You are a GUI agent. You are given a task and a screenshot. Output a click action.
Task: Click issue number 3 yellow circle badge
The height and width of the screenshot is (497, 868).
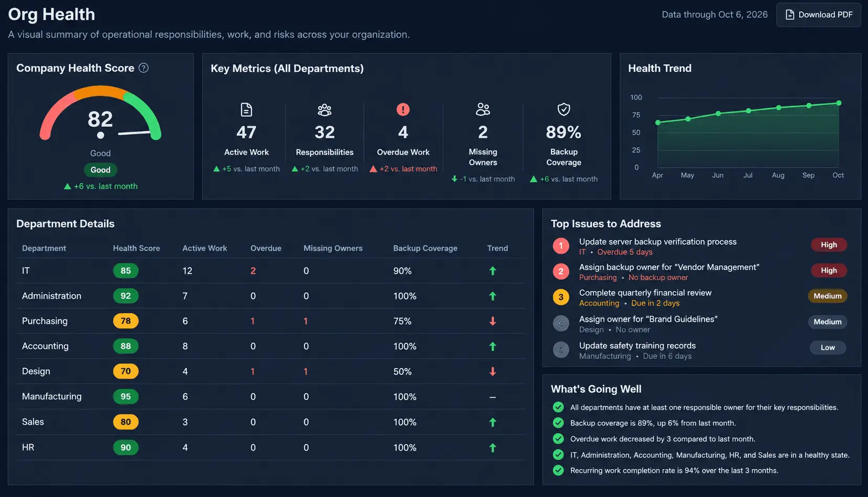561,297
